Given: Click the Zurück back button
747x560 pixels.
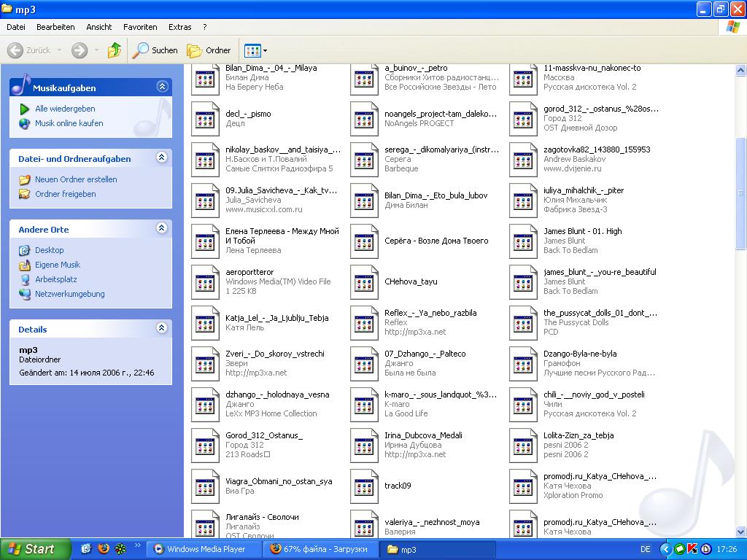Looking at the screenshot, I should tap(29, 50).
